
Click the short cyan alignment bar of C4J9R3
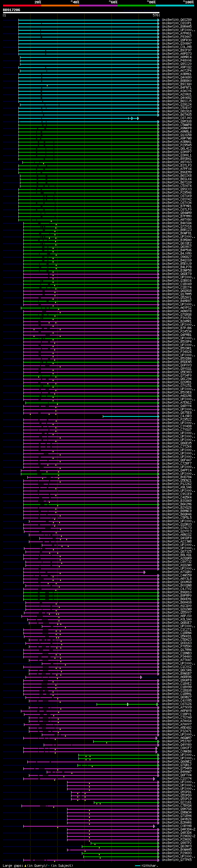point(131,417)
